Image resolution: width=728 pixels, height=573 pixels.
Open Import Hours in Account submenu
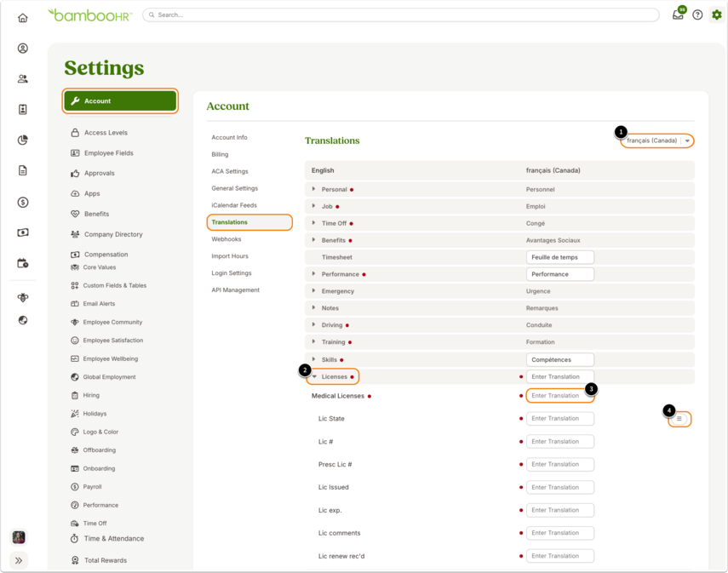point(230,256)
